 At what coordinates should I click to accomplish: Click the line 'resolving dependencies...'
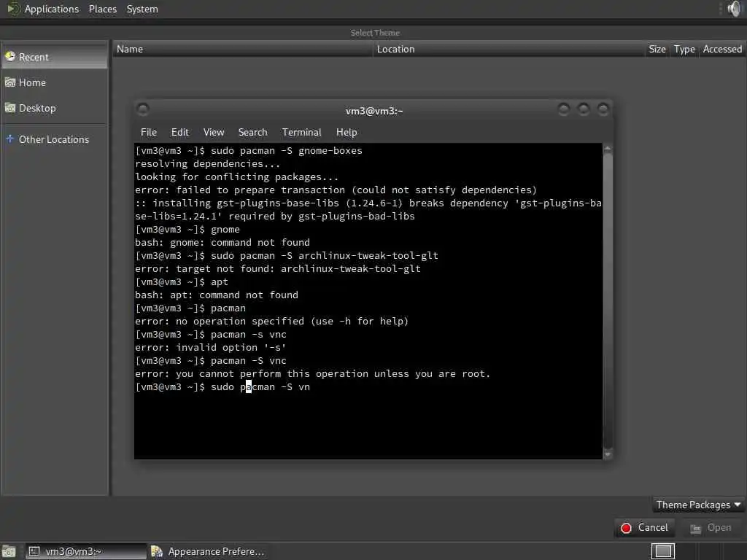207,164
